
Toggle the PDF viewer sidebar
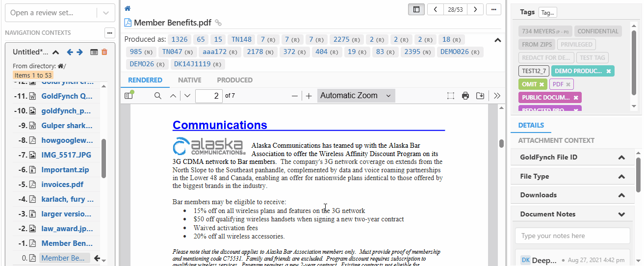click(x=129, y=96)
